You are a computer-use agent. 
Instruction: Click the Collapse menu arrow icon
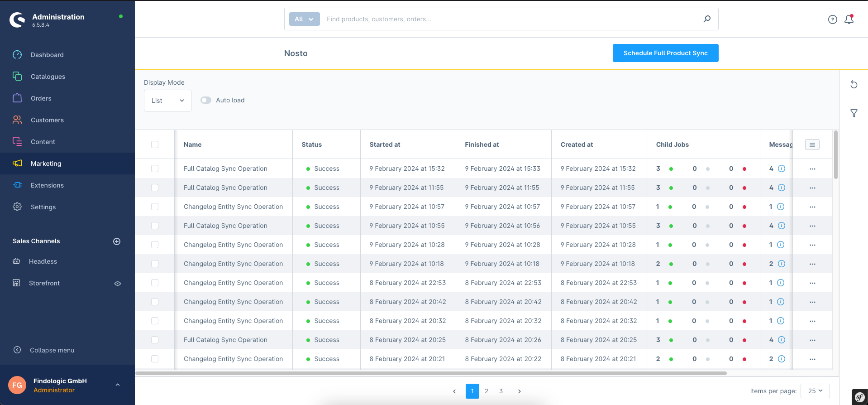coord(17,350)
